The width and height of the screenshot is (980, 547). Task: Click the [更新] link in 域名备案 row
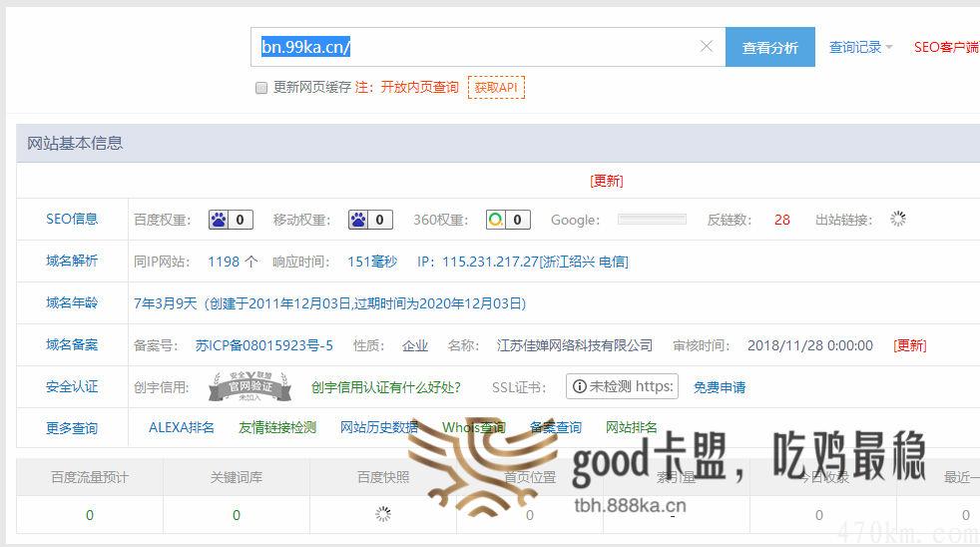[910, 345]
